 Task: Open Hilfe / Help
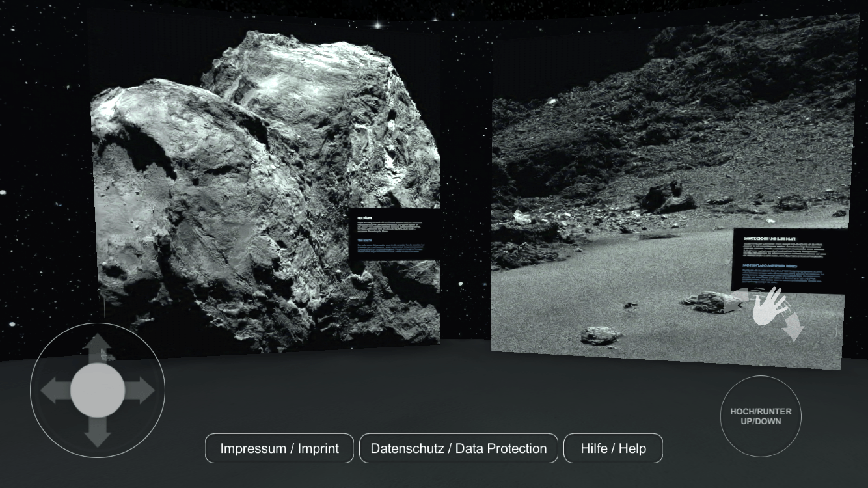coord(613,448)
